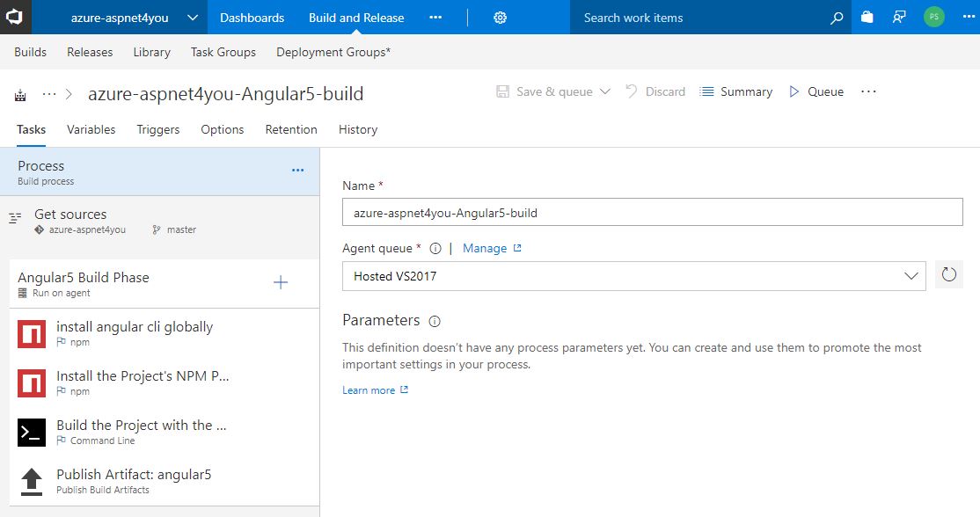The height and width of the screenshot is (517, 980).
Task: Select the Build the Project with the task
Action: pos(165,432)
